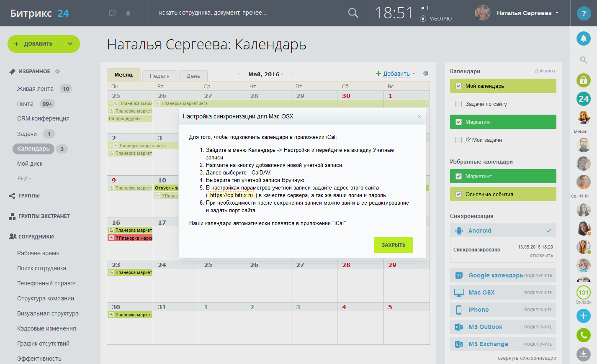Screen dimensions: 597x364
Task: Open calendar settings gear icon
Action: pyautogui.click(x=426, y=73)
